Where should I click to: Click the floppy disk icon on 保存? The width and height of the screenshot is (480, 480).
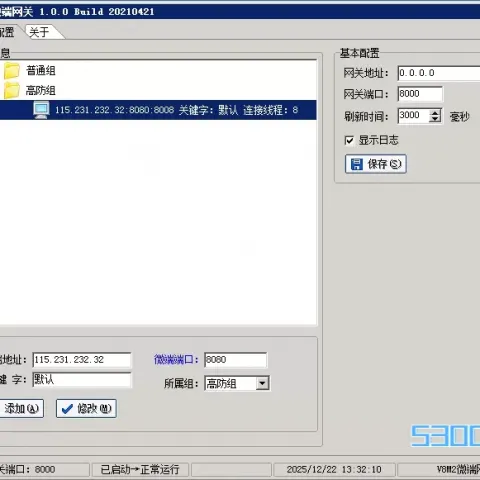coord(357,164)
